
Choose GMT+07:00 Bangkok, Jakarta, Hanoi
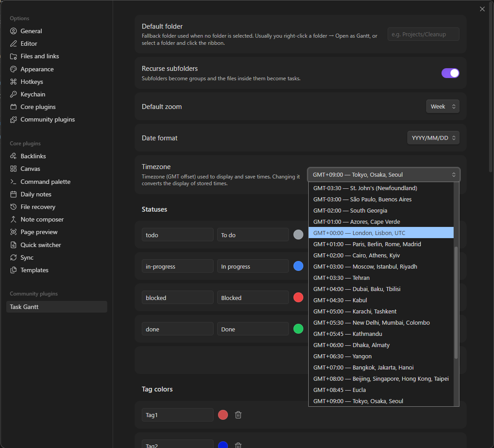pyautogui.click(x=381, y=367)
